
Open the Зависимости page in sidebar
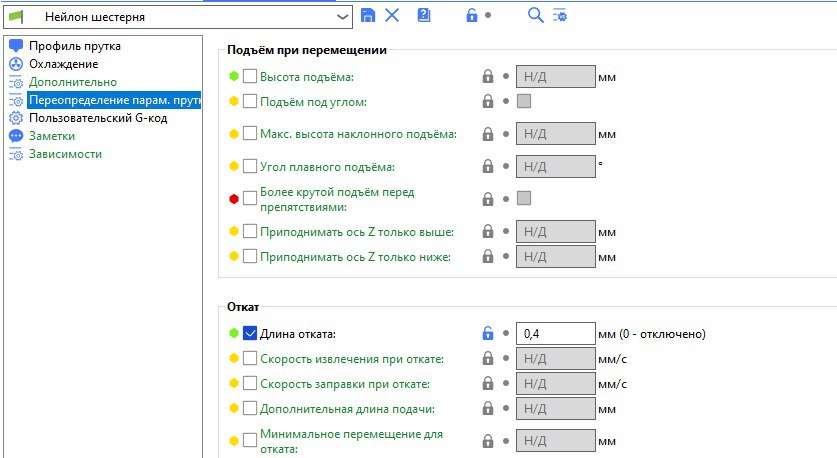click(x=65, y=154)
